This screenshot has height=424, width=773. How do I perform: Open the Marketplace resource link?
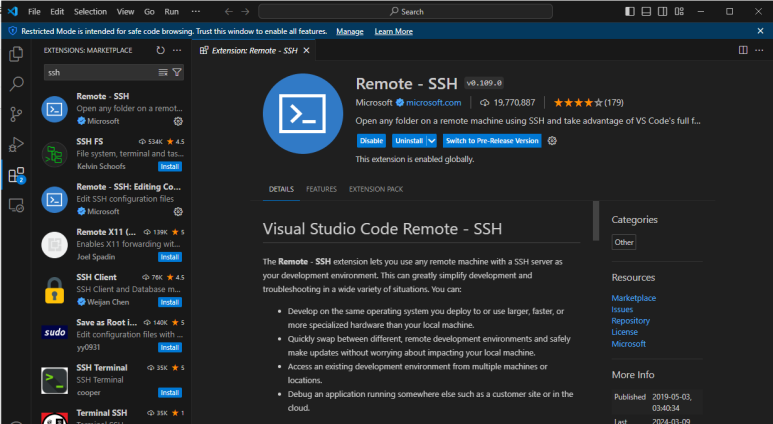coord(633,298)
